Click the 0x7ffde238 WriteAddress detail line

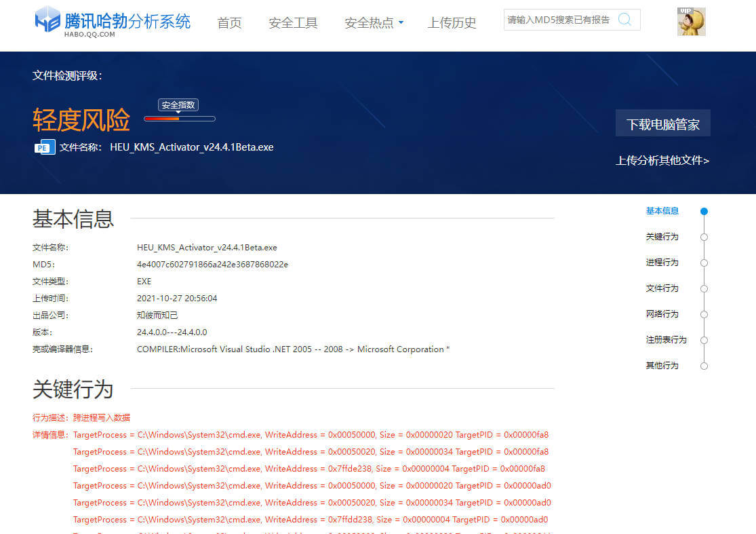pos(309,469)
